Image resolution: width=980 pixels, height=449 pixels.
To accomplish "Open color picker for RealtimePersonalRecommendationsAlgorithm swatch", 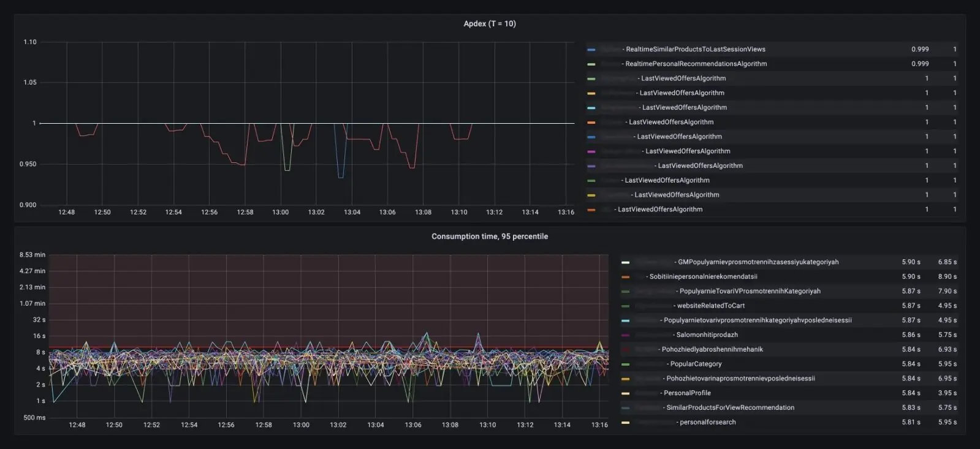I will 591,64.
